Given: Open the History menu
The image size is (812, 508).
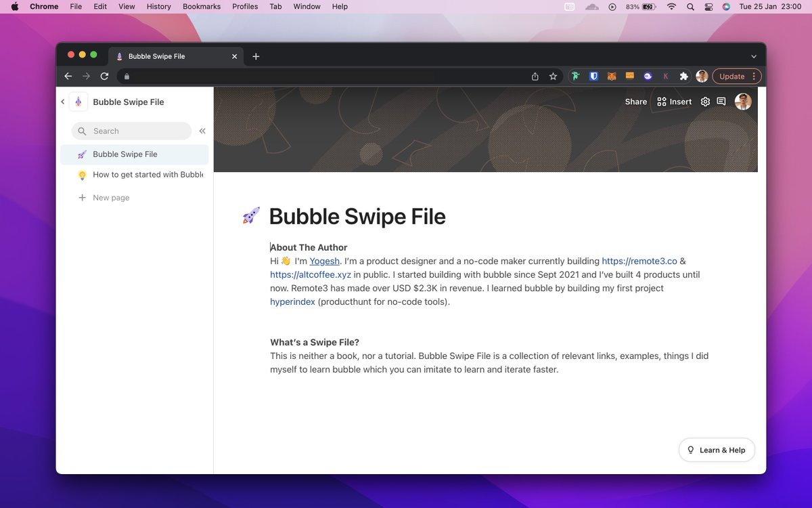Looking at the screenshot, I should tap(159, 7).
